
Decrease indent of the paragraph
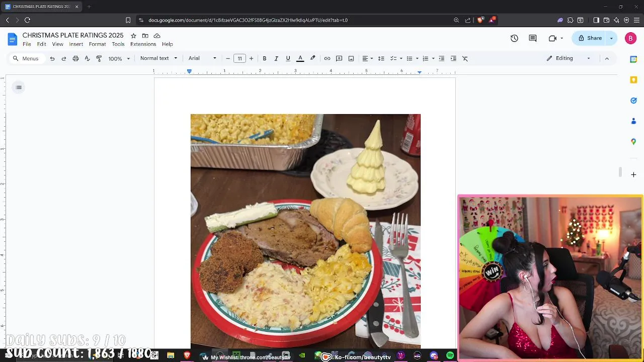click(441, 58)
